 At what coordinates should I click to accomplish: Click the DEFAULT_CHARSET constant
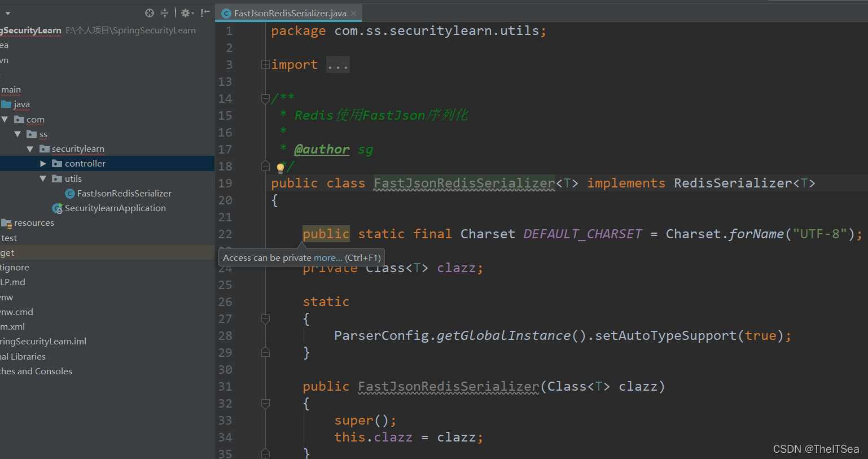pos(582,234)
